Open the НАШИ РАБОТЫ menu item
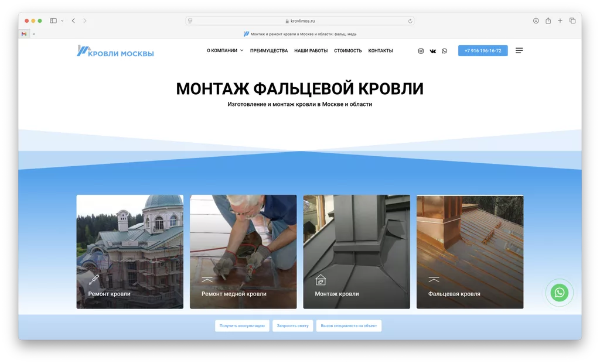600x364 pixels. pos(311,50)
